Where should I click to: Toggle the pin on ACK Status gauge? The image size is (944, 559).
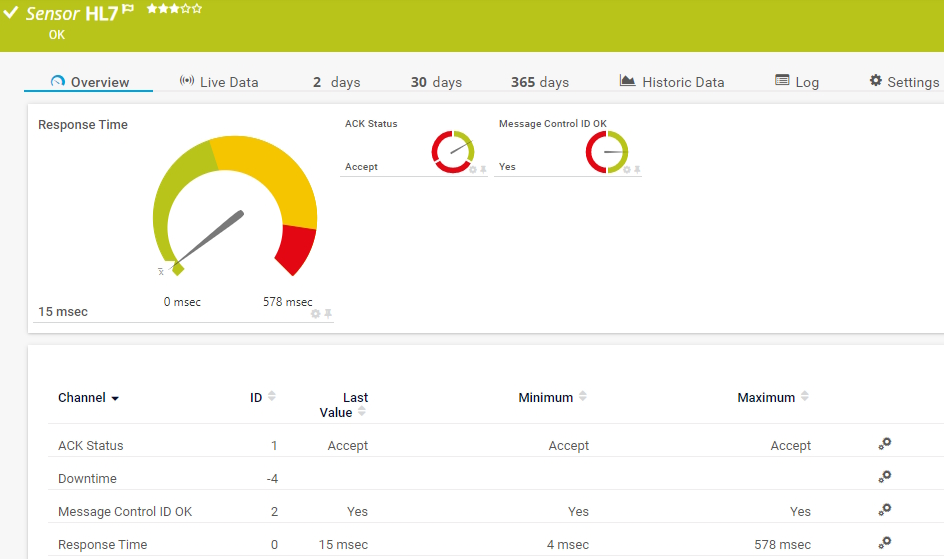[x=484, y=170]
